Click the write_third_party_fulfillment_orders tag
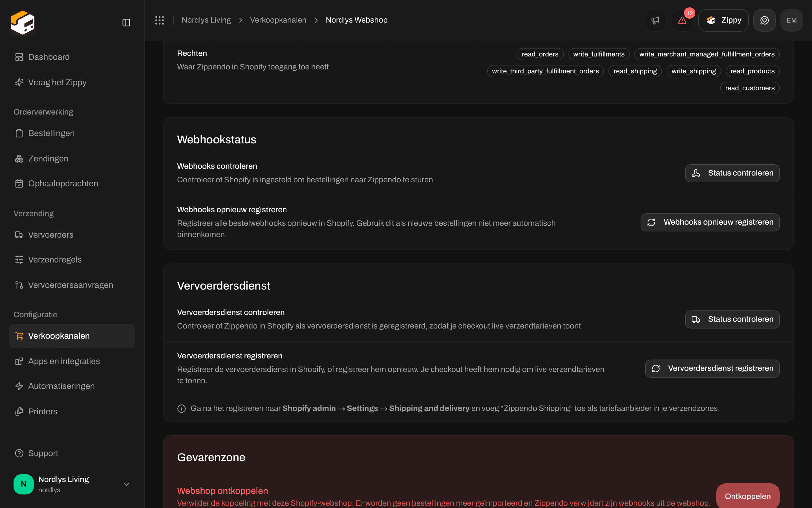This screenshot has height=508, width=812. click(545, 71)
